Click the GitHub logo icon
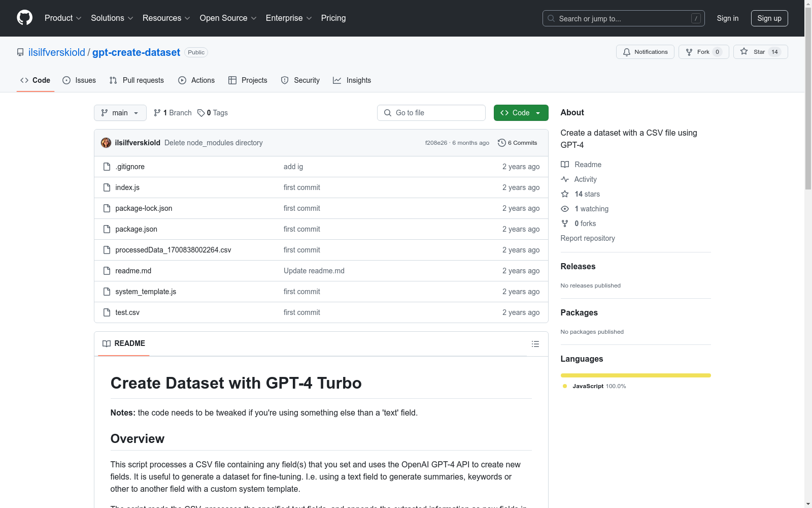The image size is (812, 508). pos(24,18)
